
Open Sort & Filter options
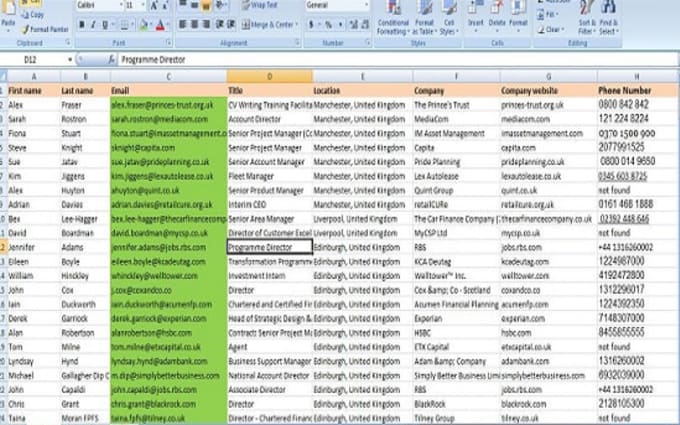click(586, 18)
